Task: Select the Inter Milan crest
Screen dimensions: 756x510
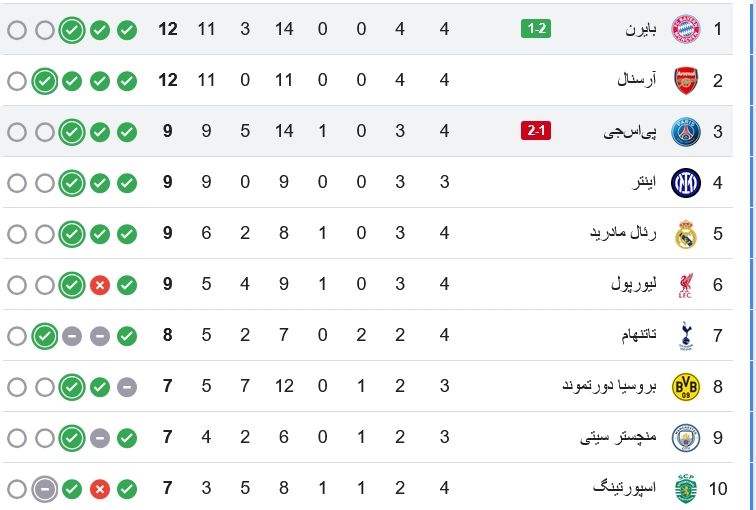Action: (686, 183)
